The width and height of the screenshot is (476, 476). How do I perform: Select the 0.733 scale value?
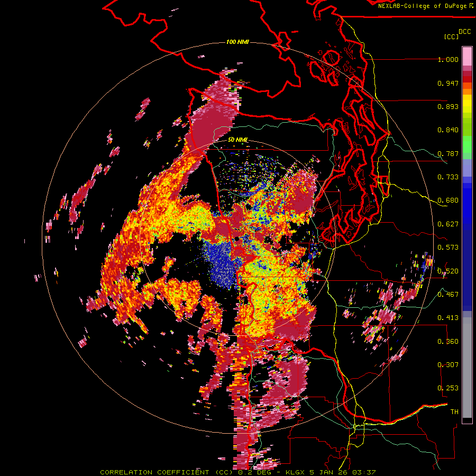point(448,177)
